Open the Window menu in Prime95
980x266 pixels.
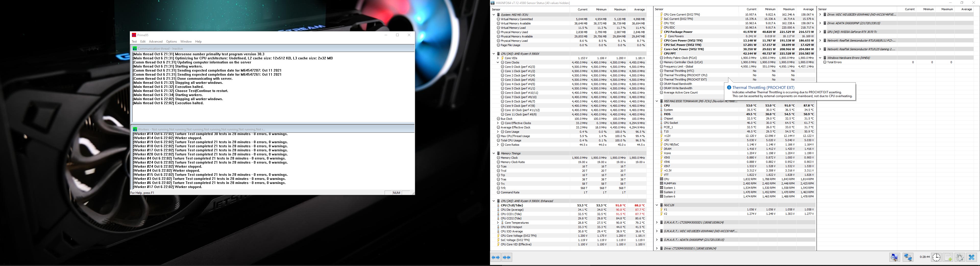pos(186,42)
